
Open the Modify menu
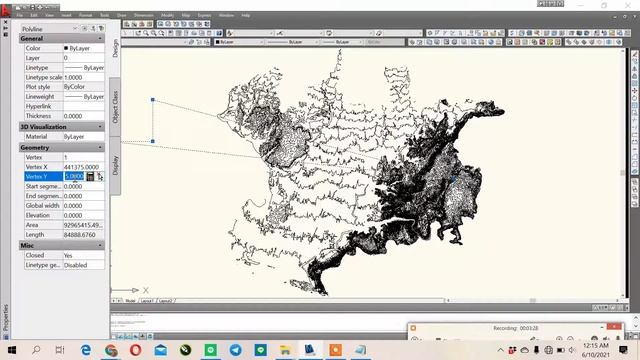(x=167, y=15)
